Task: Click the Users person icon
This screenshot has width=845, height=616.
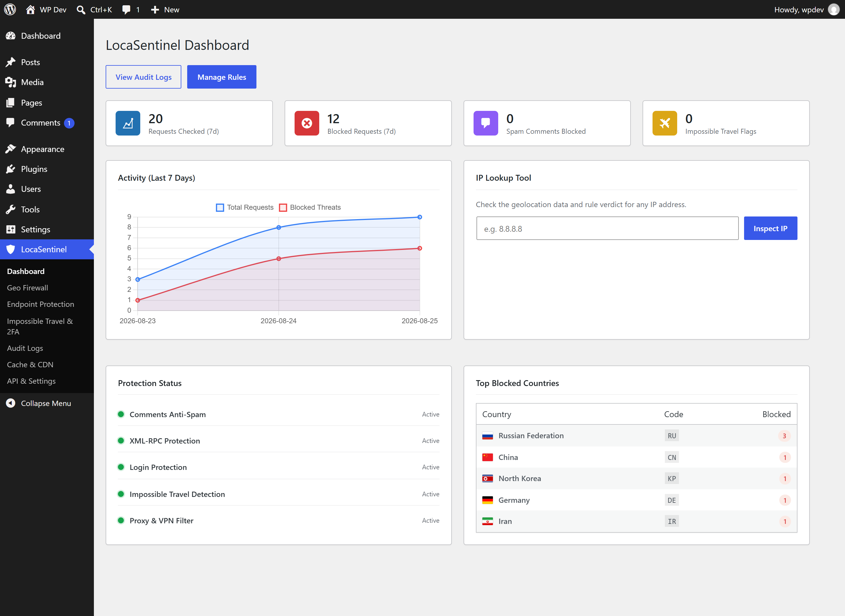Action: 11,189
